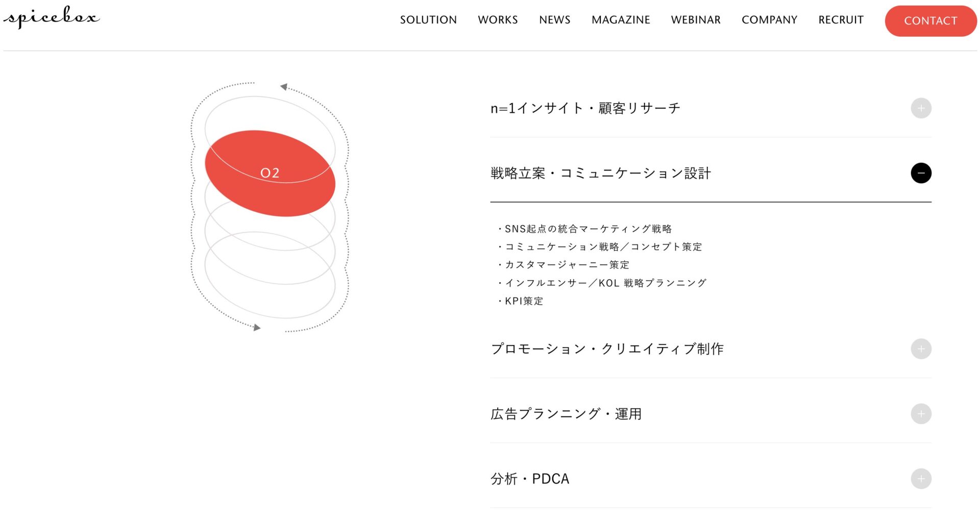Screen dimensions: 980x516
Task: Expand the 広告プランニング・運用 heading
Action: [566, 413]
